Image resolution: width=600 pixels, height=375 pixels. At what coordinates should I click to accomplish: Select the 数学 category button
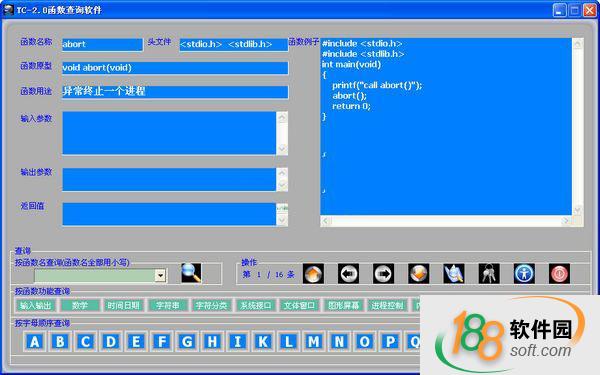tap(80, 305)
